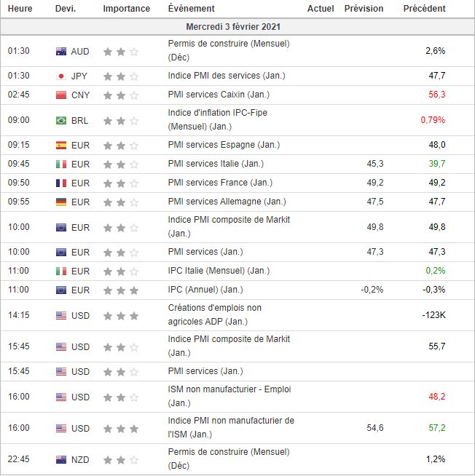Click importance stars for IPC (Annuel) row

pyautogui.click(x=121, y=290)
